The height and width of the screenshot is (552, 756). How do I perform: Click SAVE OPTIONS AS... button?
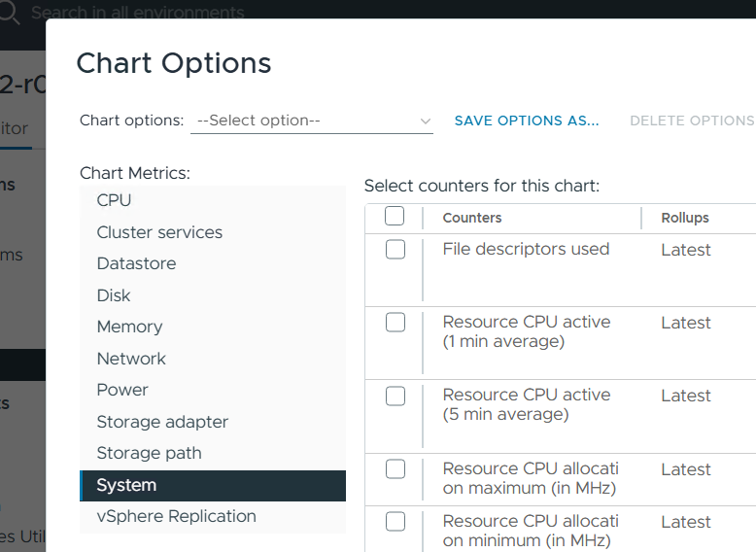527,121
